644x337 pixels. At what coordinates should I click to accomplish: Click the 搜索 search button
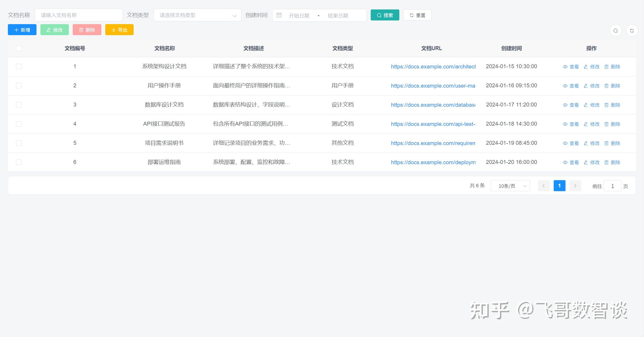pyautogui.click(x=384, y=15)
